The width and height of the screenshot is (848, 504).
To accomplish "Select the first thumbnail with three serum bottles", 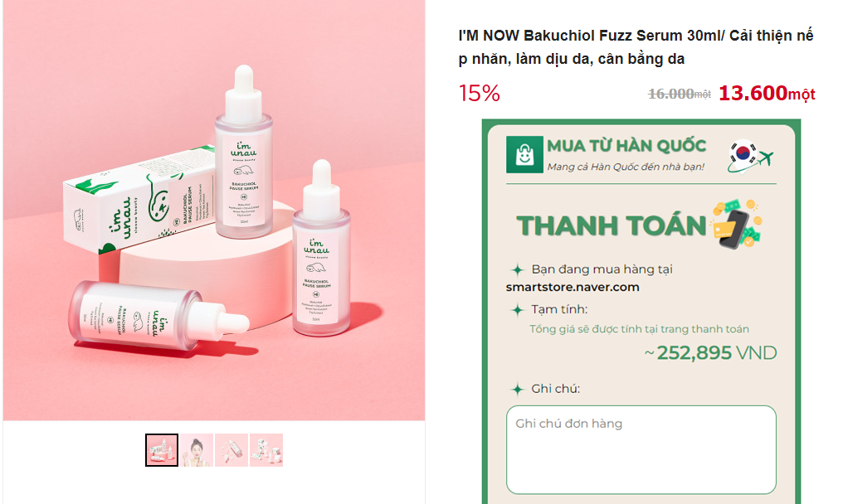I will point(162,450).
